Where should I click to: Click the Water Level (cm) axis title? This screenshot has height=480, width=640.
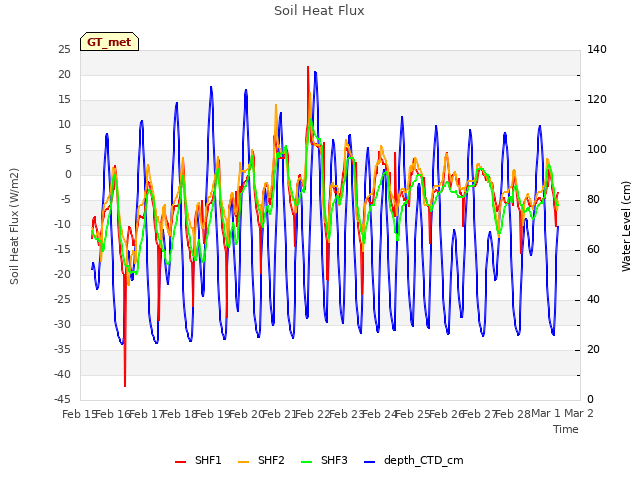(626, 226)
